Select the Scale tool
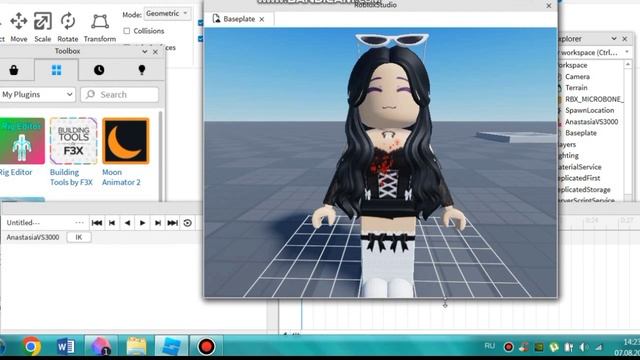This screenshot has width=640, height=360. [x=42, y=27]
